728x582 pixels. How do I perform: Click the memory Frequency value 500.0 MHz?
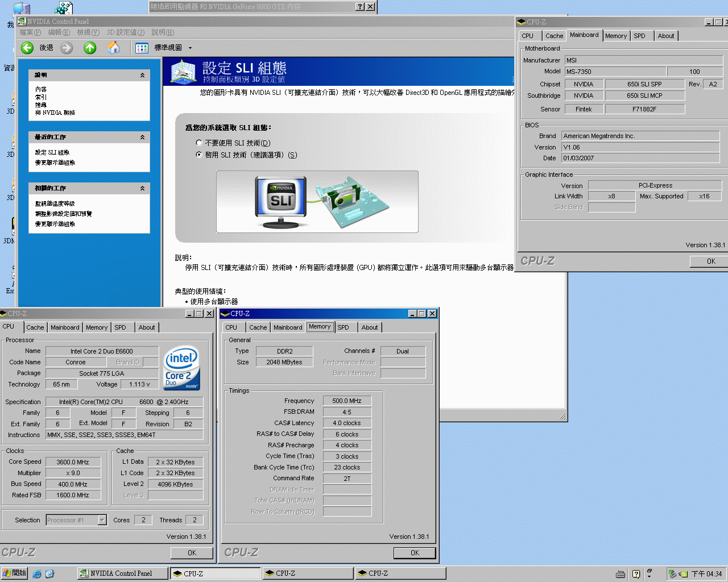[x=347, y=401]
